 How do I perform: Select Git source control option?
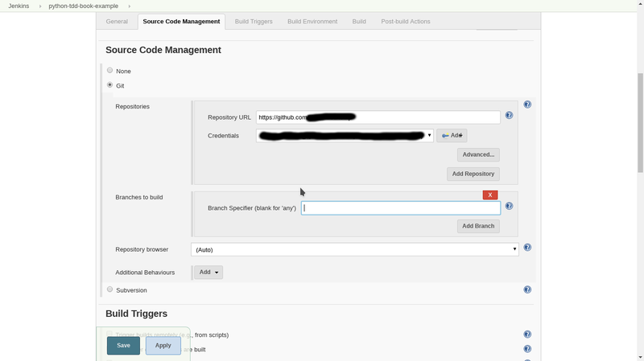(109, 85)
